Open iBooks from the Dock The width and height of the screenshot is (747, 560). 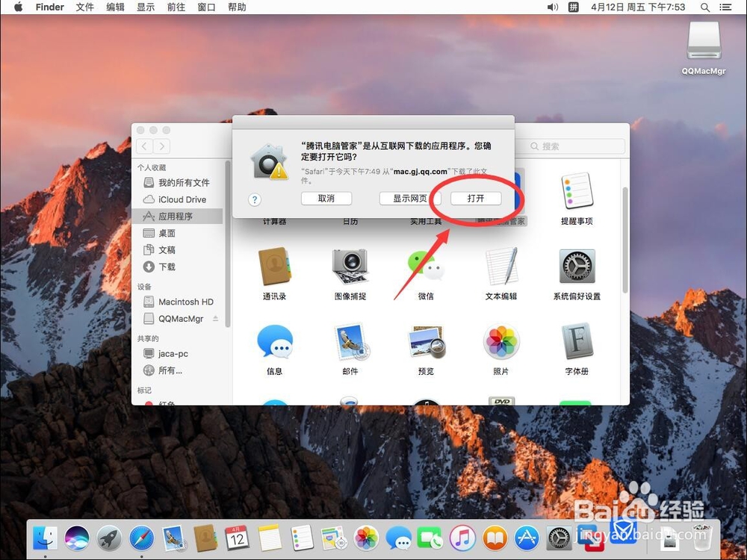tap(495, 538)
